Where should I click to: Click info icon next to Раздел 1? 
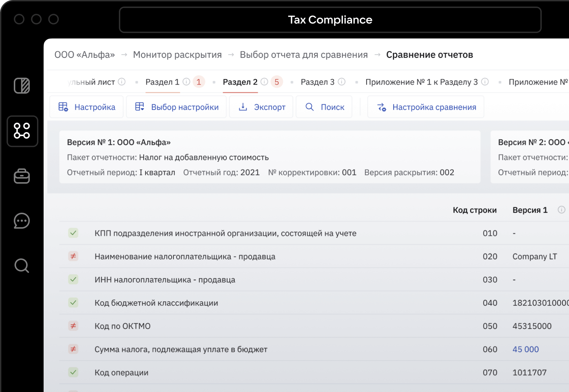click(x=186, y=82)
